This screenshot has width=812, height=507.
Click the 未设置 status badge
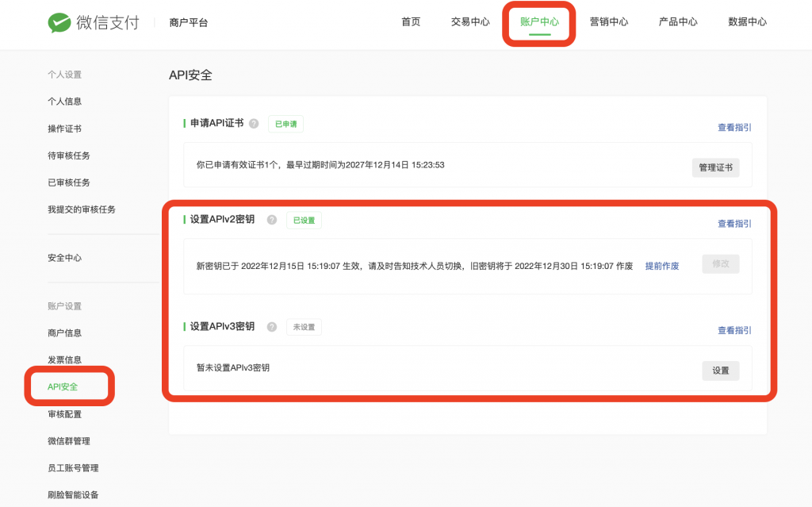coord(304,326)
